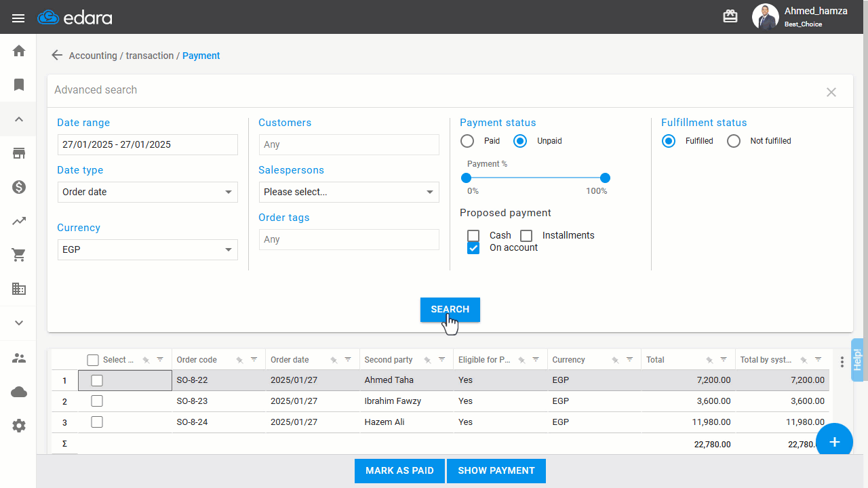Click the Ahmed Taha cell
868x488 pixels.
406,380
